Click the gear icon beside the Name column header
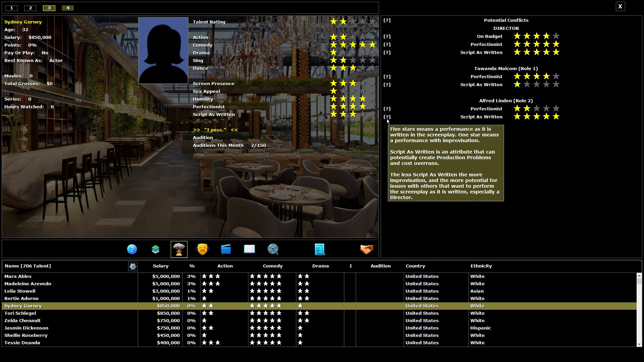The width and height of the screenshot is (644, 362). 133,266
